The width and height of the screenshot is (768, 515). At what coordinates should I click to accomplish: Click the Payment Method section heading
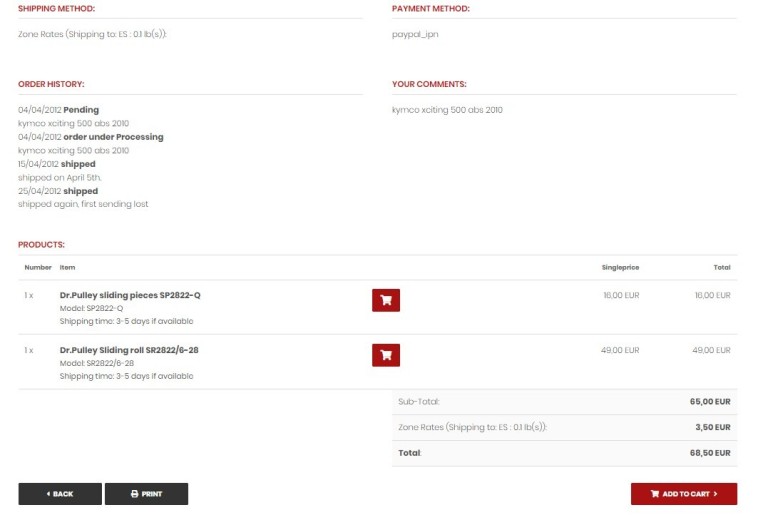pyautogui.click(x=430, y=9)
